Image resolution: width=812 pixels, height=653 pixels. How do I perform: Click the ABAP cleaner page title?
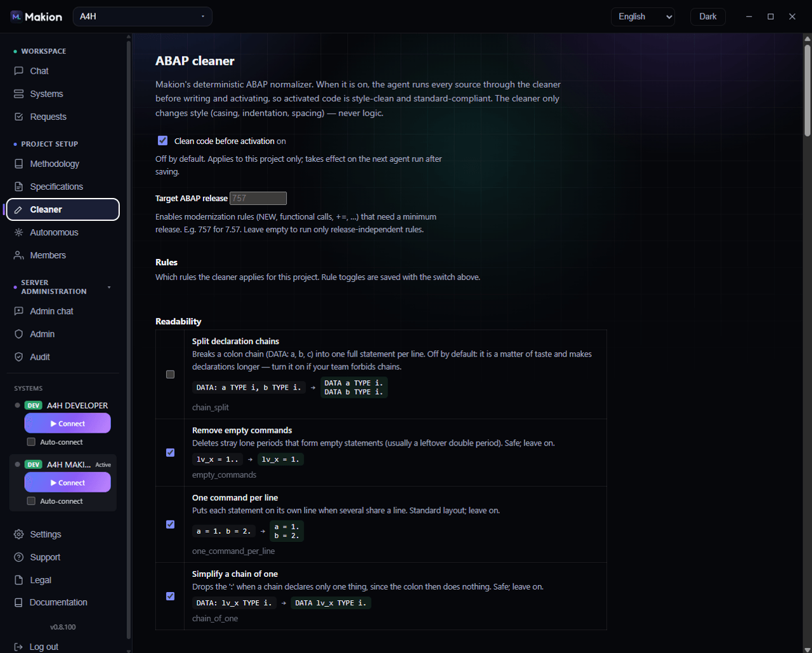195,61
